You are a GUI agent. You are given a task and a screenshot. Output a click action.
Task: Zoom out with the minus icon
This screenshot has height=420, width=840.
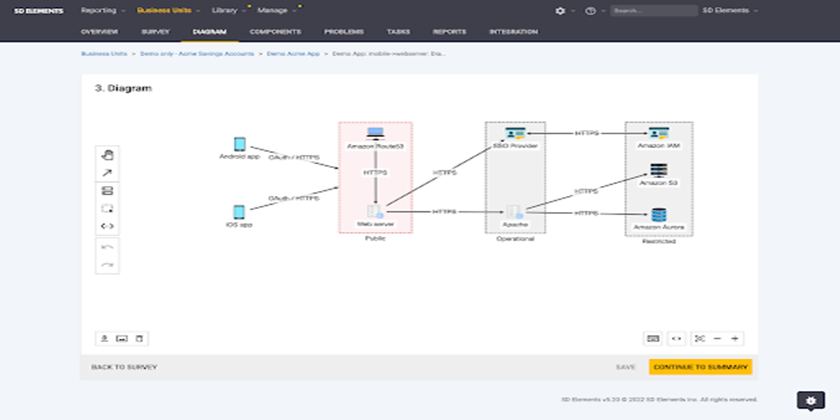(718, 339)
